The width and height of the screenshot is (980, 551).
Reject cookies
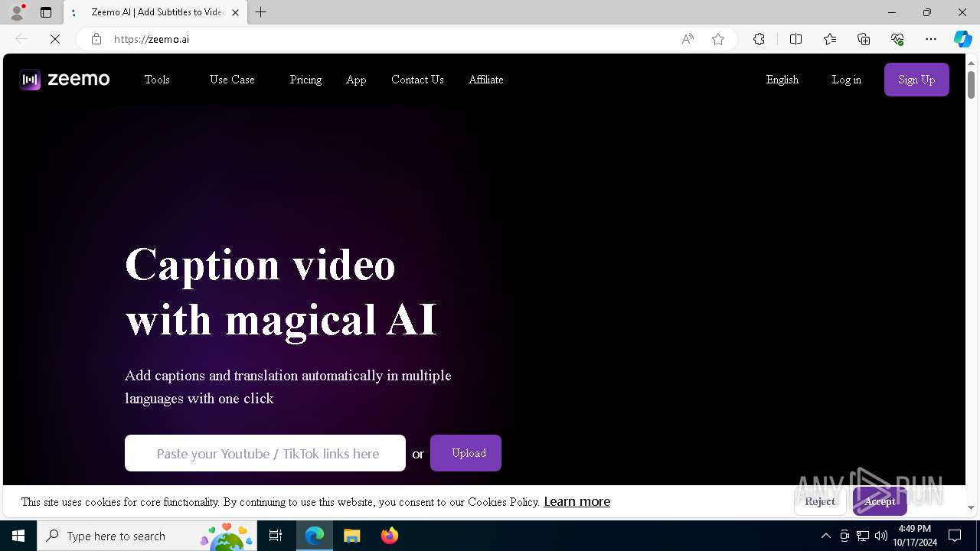820,501
